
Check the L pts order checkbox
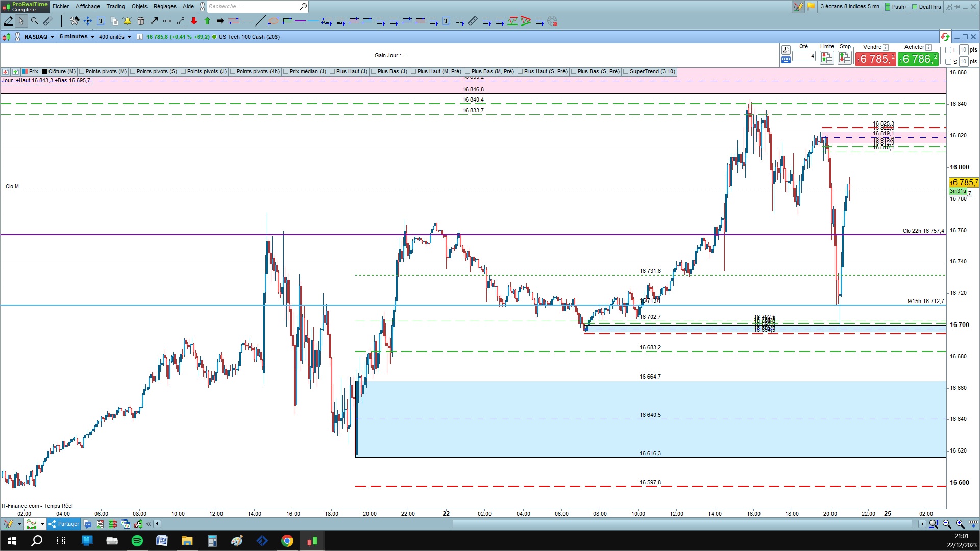[948, 50]
